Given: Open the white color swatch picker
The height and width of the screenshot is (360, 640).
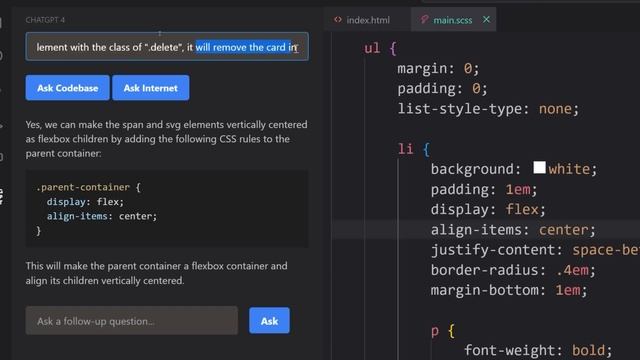Looking at the screenshot, I should tap(539, 167).
